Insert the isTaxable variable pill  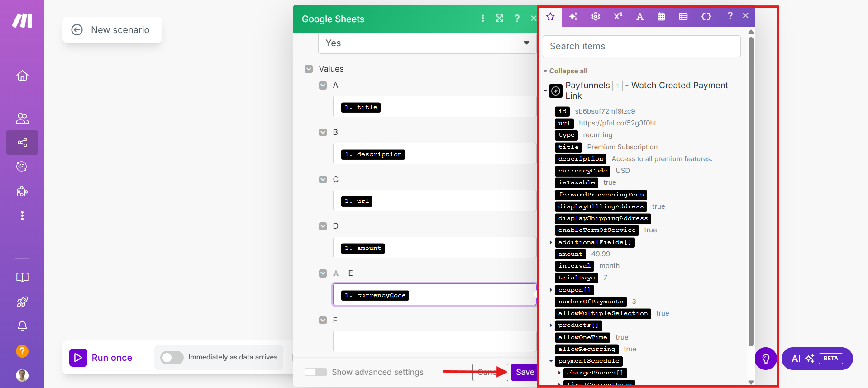click(x=576, y=182)
